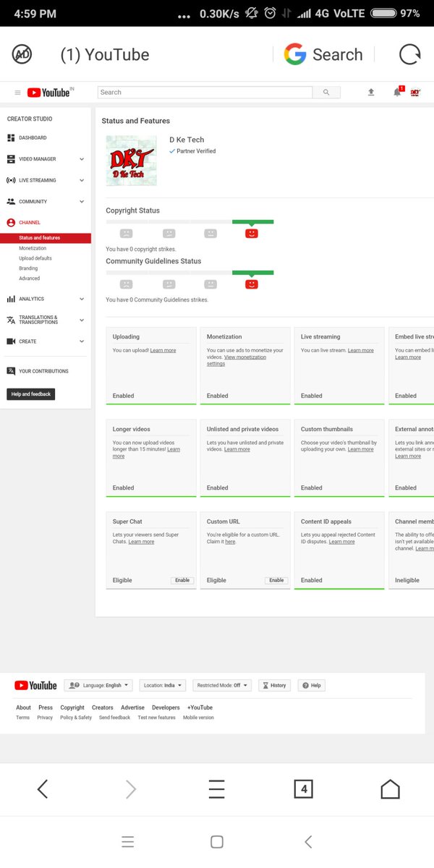
Task: Go back with browser back arrow
Action: [x=42, y=789]
